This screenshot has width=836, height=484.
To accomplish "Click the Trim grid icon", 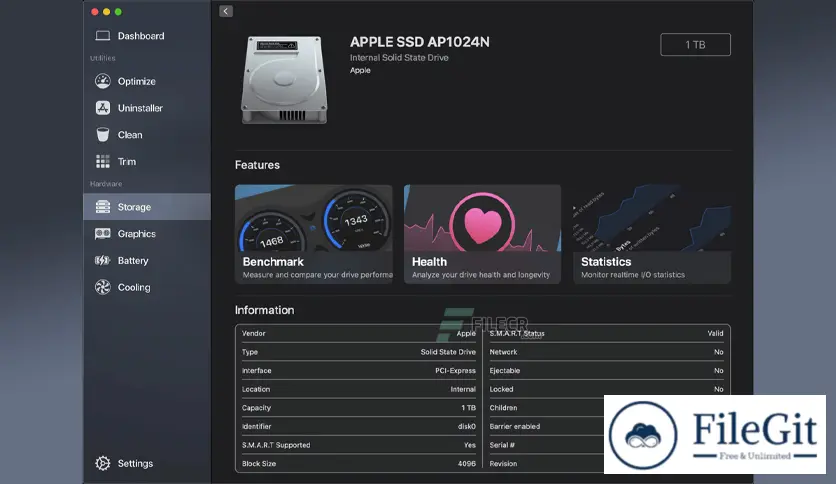I will click(x=102, y=161).
